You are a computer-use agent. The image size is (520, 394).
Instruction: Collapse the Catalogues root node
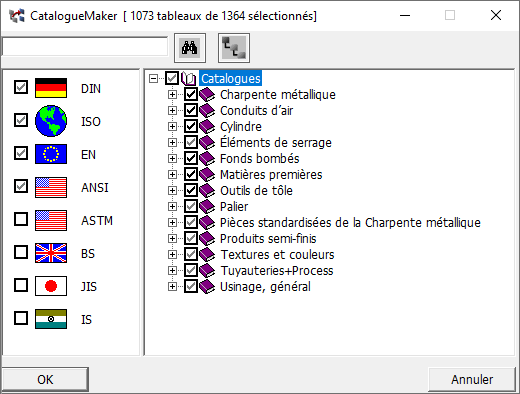pyautogui.click(x=153, y=79)
